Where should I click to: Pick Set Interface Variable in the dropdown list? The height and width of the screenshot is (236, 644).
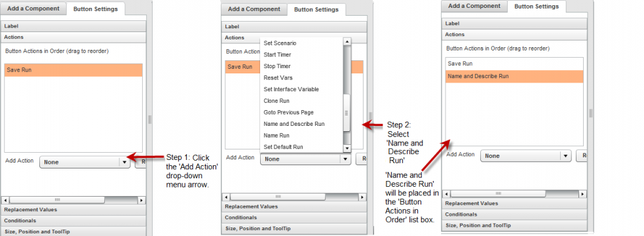point(301,88)
